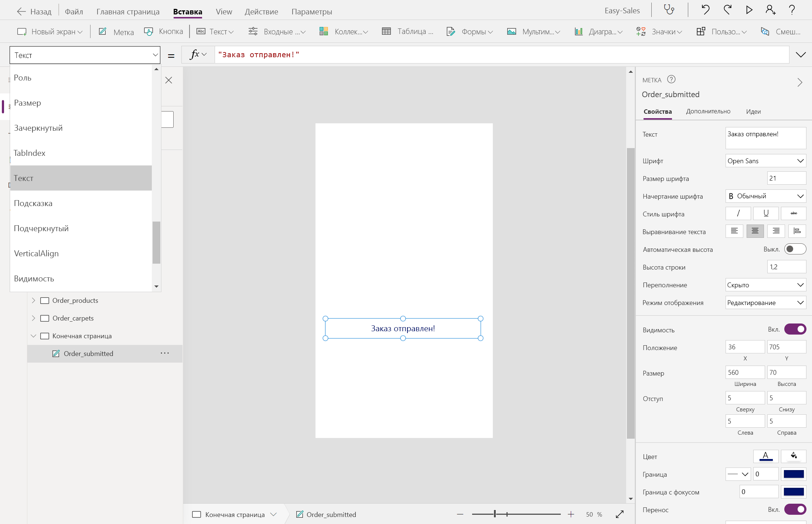
Task: Expand the Order_products tree item
Action: (33, 300)
